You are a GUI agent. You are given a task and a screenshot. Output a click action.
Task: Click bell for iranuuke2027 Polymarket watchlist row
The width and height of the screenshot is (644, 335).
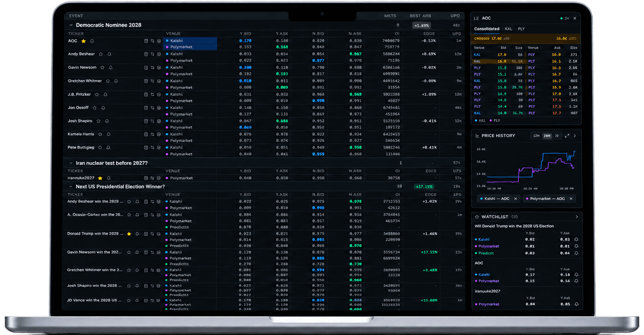coord(576,304)
